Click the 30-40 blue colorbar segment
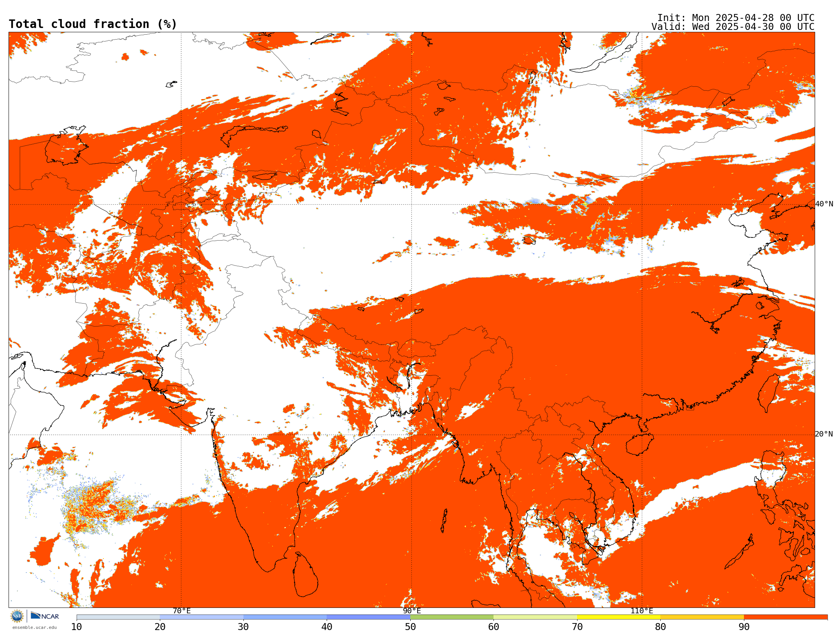 tap(285, 617)
